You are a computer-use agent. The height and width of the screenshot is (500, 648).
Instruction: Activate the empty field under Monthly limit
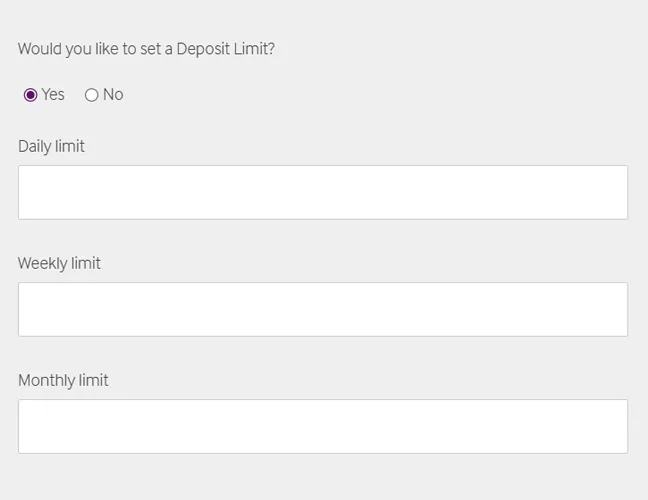(x=323, y=426)
